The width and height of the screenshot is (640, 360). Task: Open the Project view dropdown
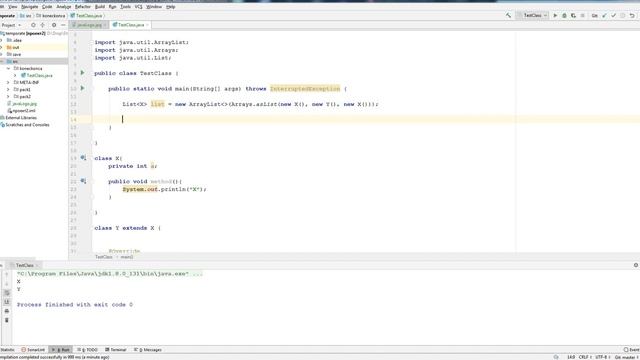tap(11, 25)
